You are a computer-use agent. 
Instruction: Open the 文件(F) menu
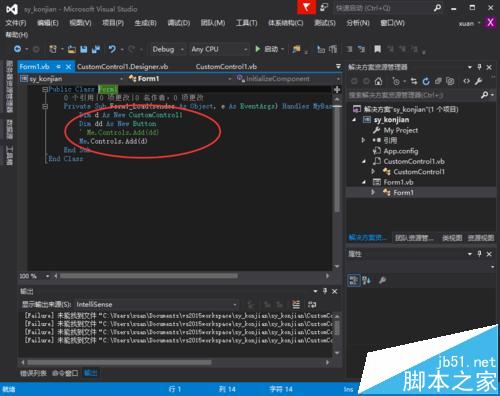pyautogui.click(x=16, y=23)
